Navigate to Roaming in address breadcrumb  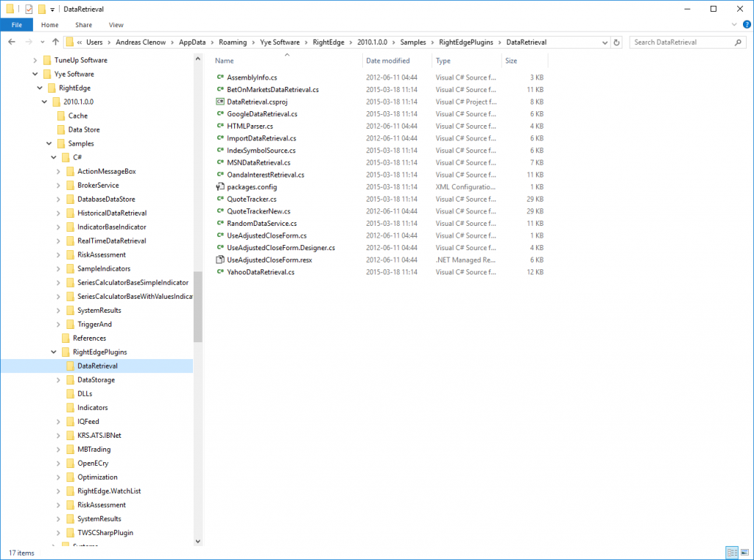point(233,42)
